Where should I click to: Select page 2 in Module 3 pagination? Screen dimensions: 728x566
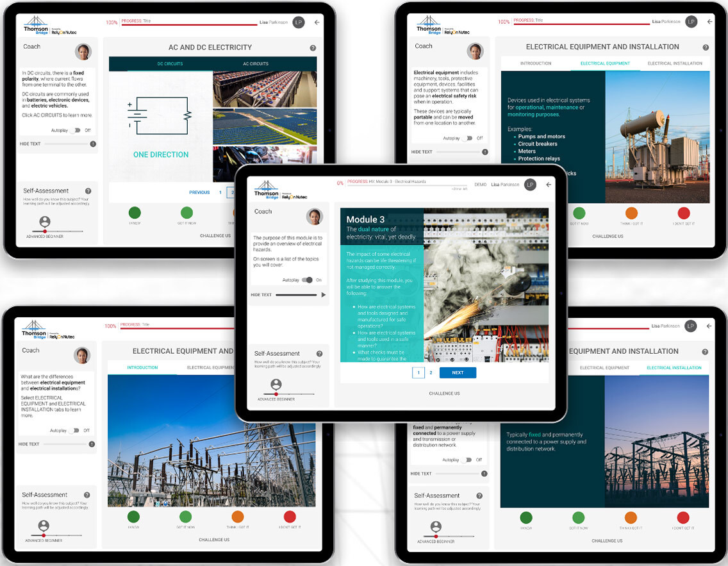point(431,372)
